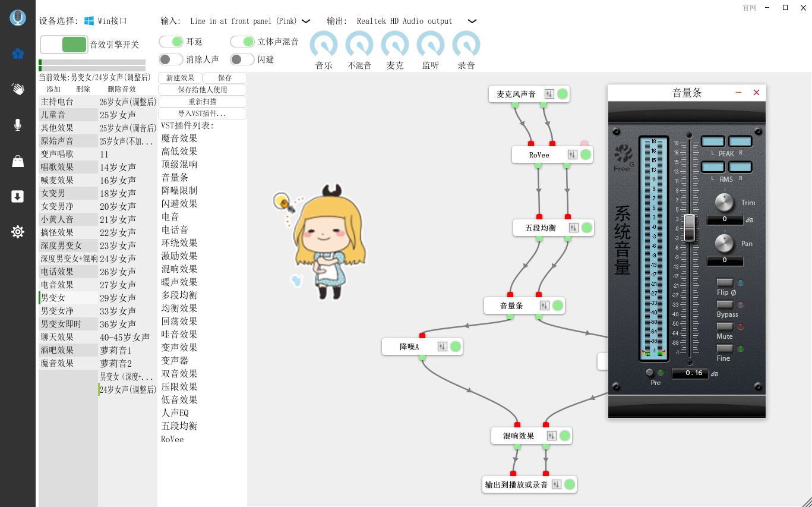Viewport: 812px width, 507px height.
Task: Open the download sidebar icon
Action: [18, 197]
